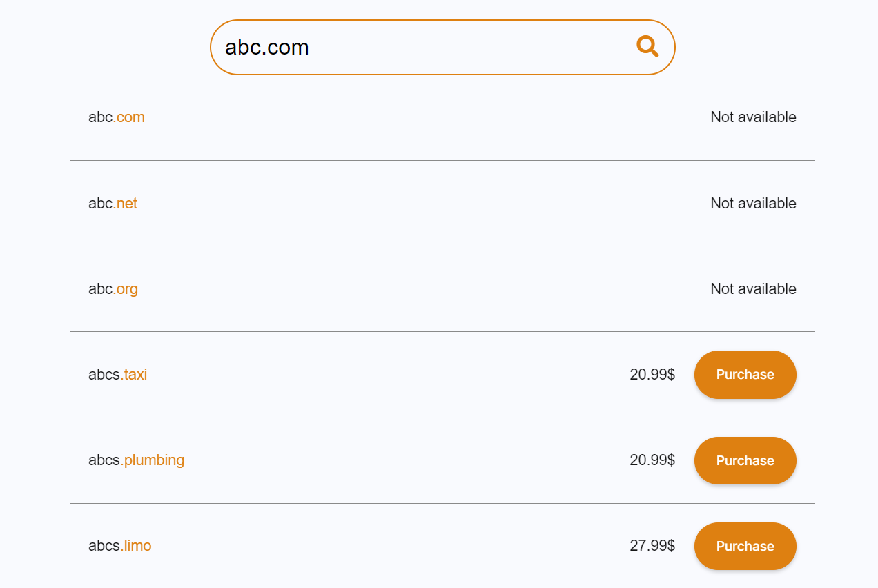Image resolution: width=878 pixels, height=588 pixels.
Task: Click the abcs.plumbing domain name
Action: 136,460
